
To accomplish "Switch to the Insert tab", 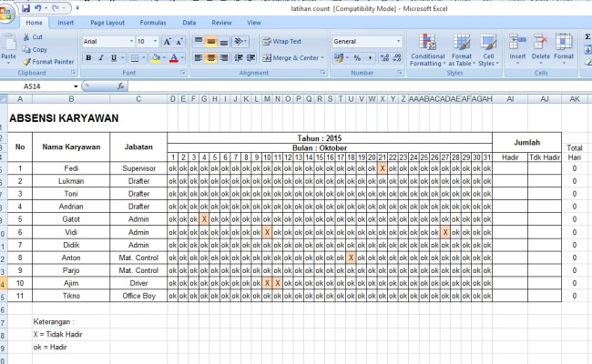I will 66,23.
